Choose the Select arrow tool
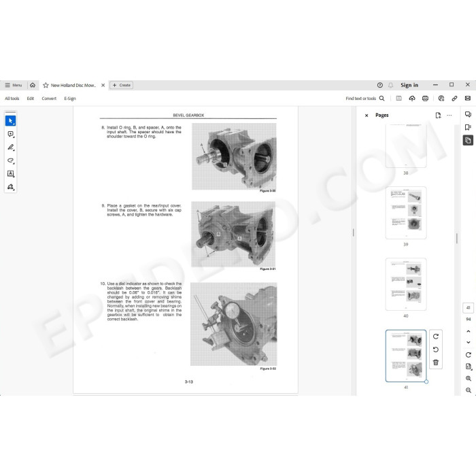The width and height of the screenshot is (476, 476). coord(11,121)
